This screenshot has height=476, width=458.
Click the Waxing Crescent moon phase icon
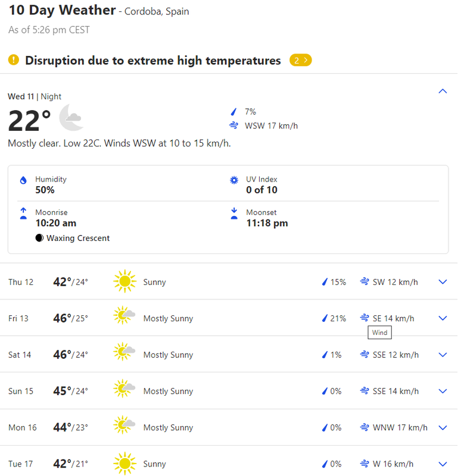(x=39, y=238)
